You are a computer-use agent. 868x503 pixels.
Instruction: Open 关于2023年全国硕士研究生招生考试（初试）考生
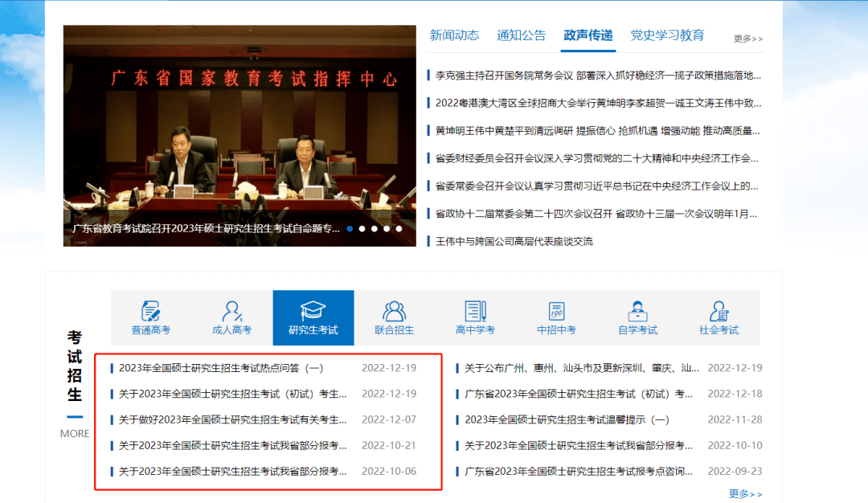pos(232,394)
